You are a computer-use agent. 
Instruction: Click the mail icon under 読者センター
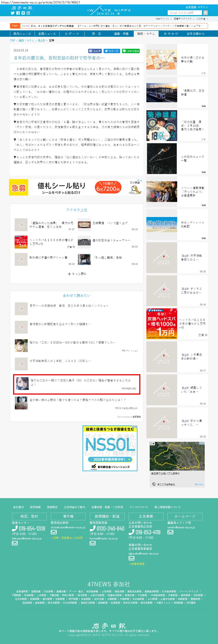(x=15, y=543)
